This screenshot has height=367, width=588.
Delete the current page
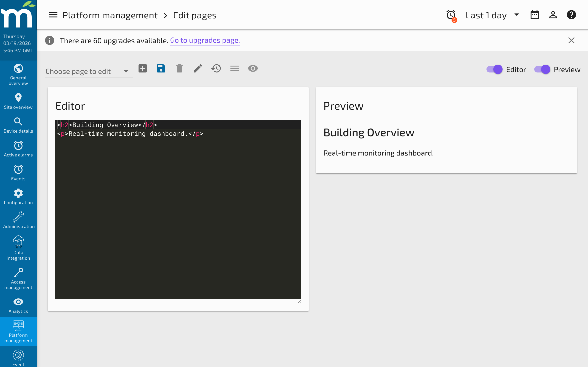click(179, 68)
